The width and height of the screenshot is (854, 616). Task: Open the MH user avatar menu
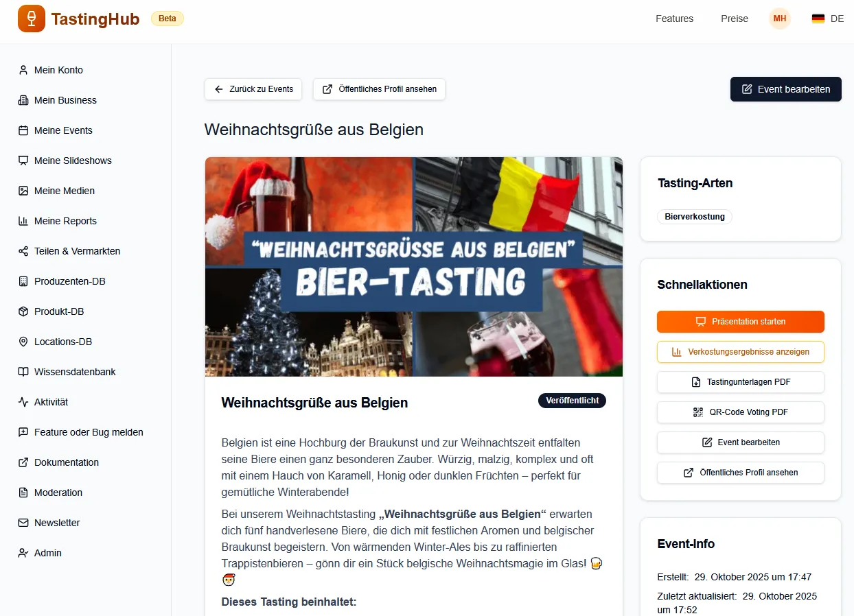pos(780,19)
